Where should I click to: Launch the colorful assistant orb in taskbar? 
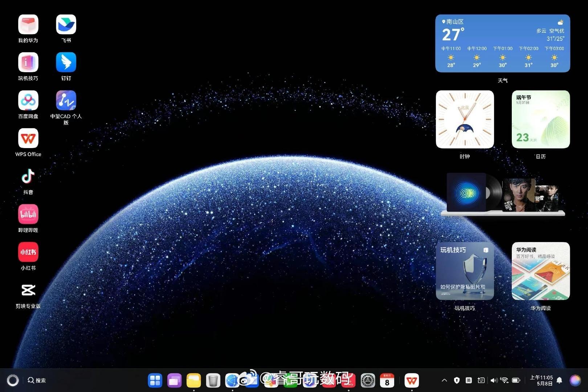[x=575, y=380]
